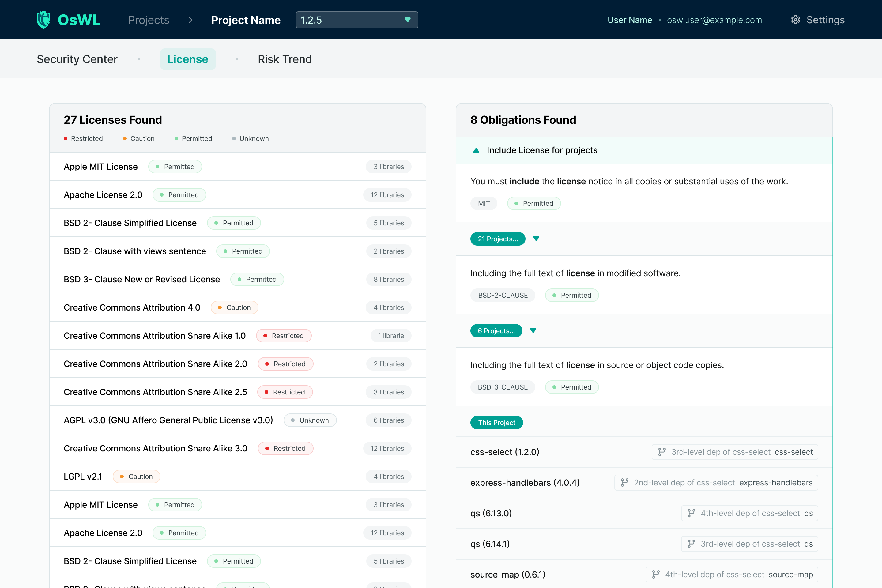Click the branch icon in source-map (0.6.1) row
The image size is (882, 588).
pyautogui.click(x=656, y=575)
